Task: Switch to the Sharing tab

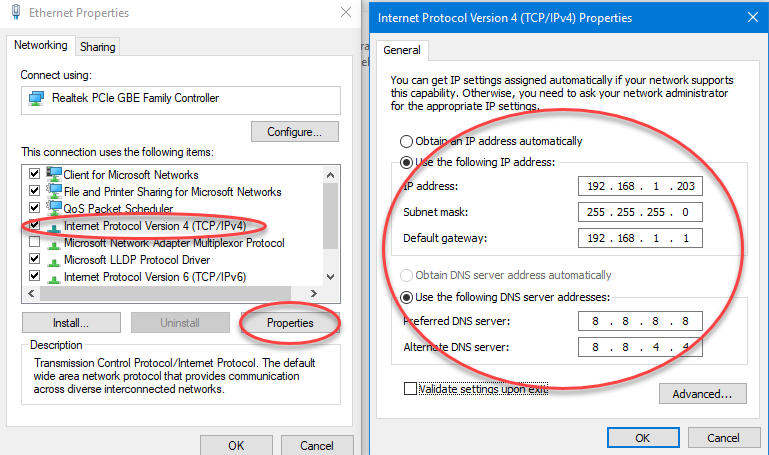Action: (x=98, y=47)
